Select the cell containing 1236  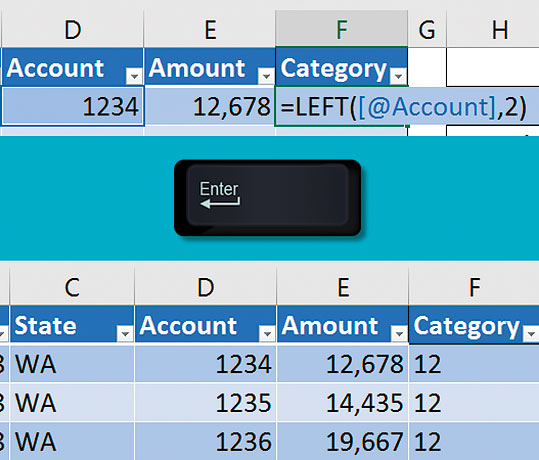click(x=205, y=441)
